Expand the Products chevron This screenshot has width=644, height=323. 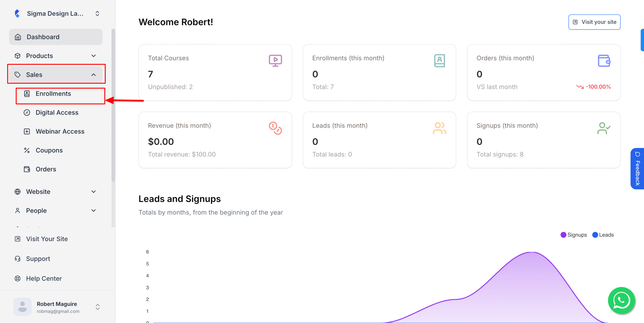click(94, 56)
